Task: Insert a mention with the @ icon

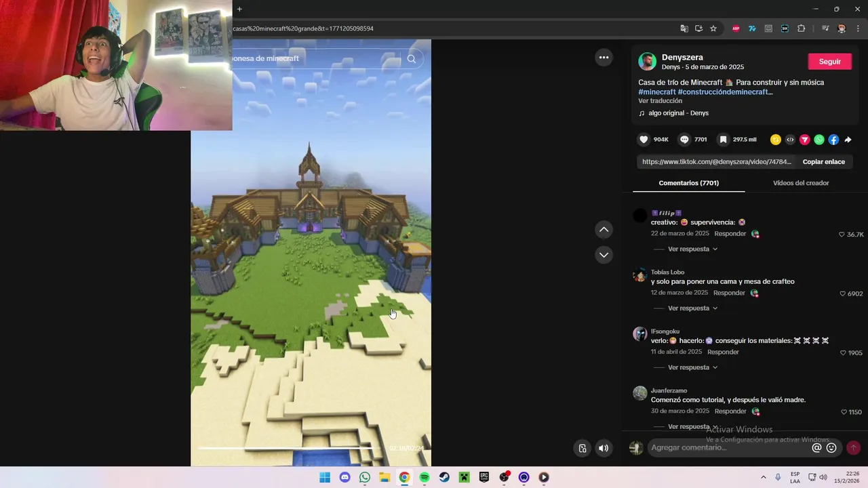Action: [x=816, y=448]
